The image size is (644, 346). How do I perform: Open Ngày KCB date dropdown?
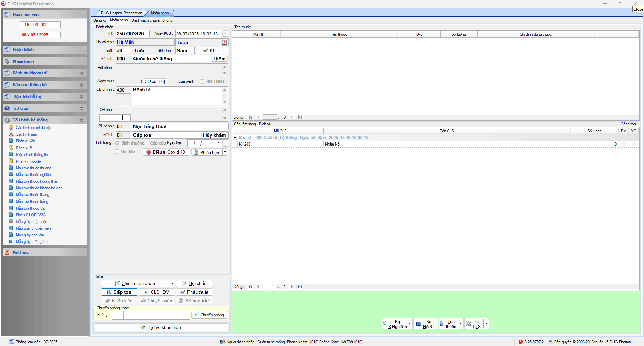point(225,34)
